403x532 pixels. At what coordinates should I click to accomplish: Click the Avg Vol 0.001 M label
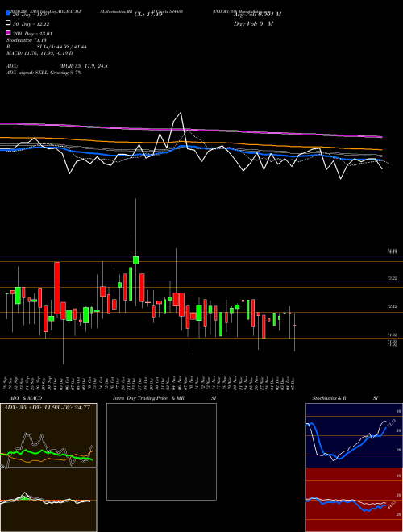[257, 14]
